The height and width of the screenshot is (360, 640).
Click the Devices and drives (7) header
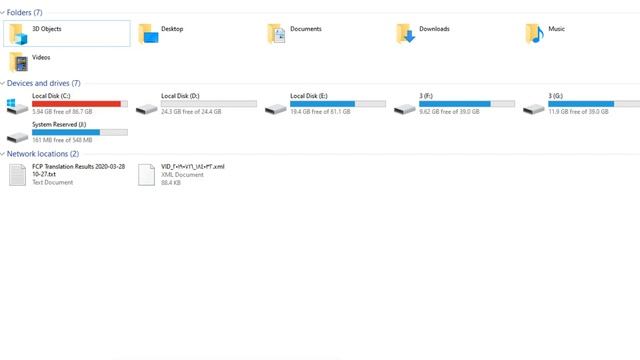pyautogui.click(x=44, y=83)
